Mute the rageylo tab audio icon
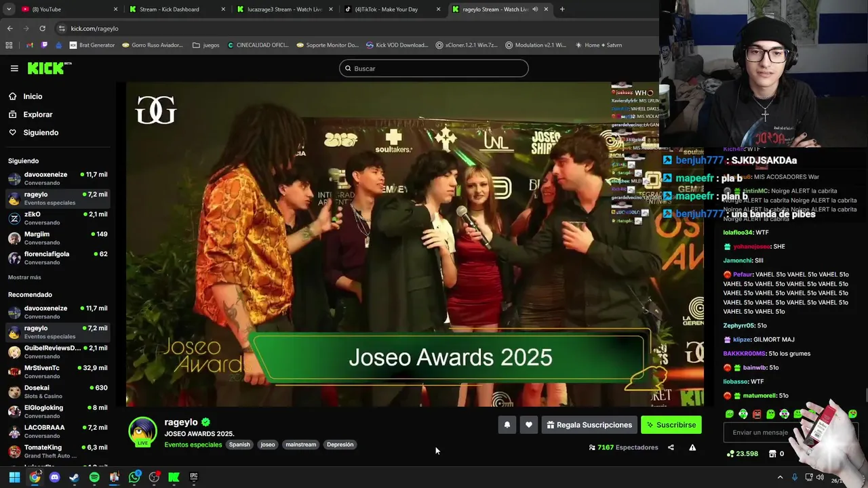Screen dimensions: 868x488 point(535,9)
